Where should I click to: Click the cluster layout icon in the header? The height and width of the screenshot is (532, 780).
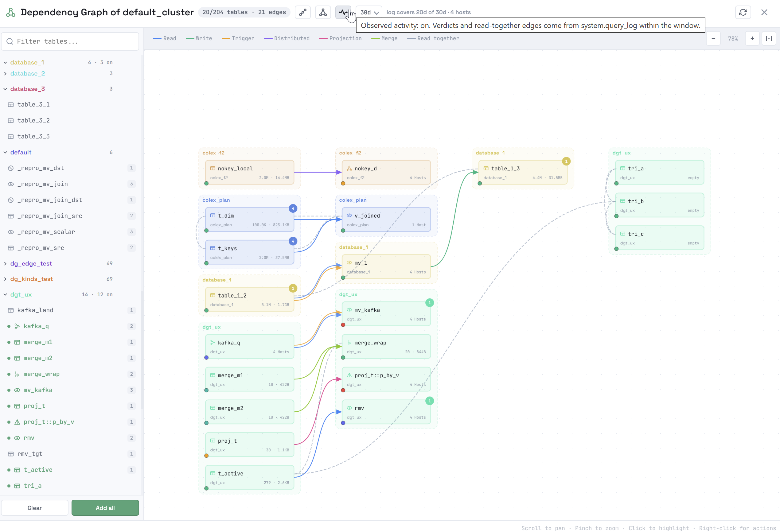(323, 12)
